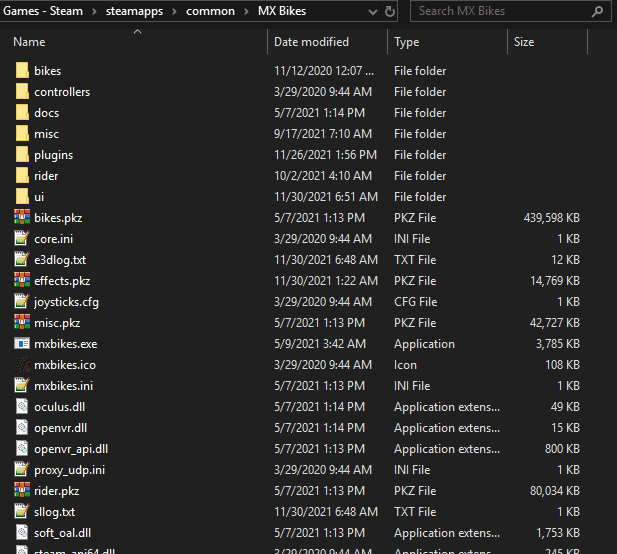The image size is (617, 554).
Task: Click the mxbikes.ini file icon
Action: coord(22,386)
